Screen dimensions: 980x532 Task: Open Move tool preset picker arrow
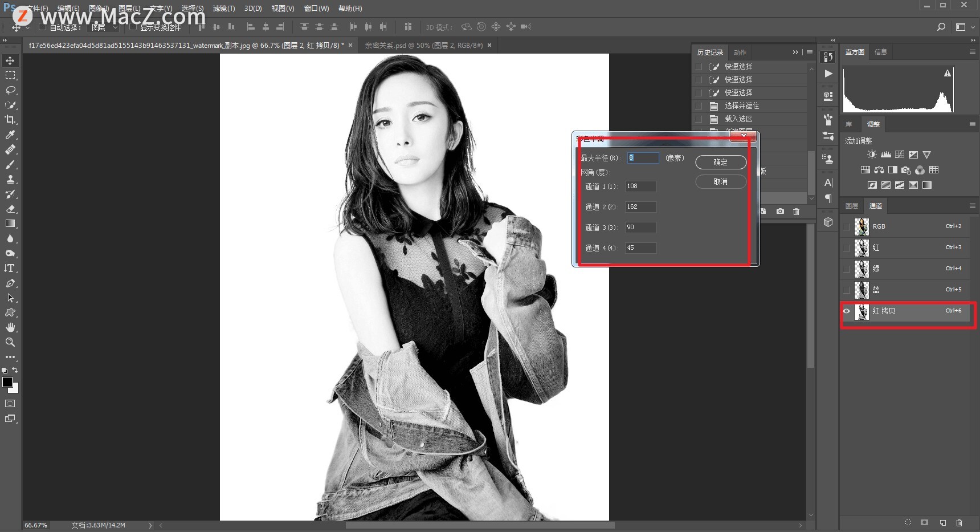pos(27,27)
